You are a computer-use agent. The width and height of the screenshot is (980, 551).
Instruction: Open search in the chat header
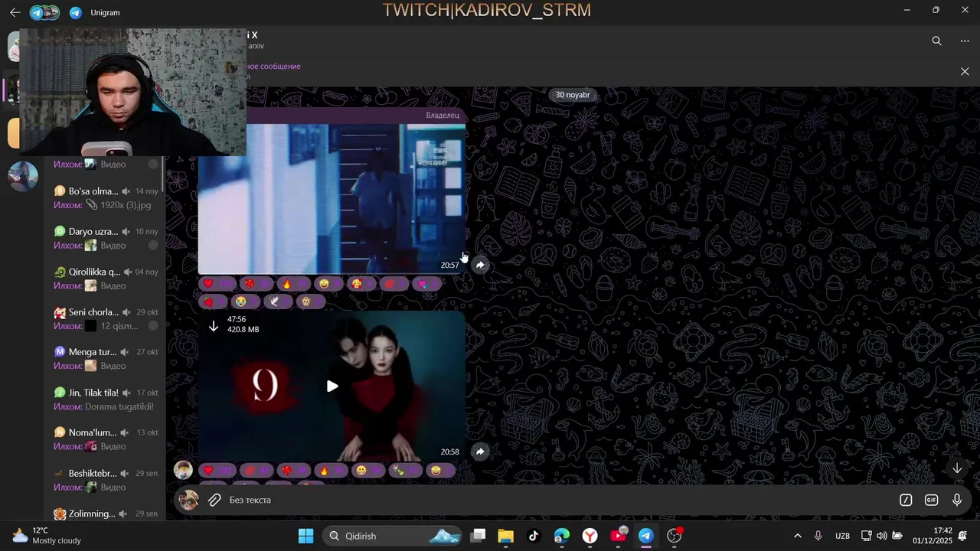[936, 41]
